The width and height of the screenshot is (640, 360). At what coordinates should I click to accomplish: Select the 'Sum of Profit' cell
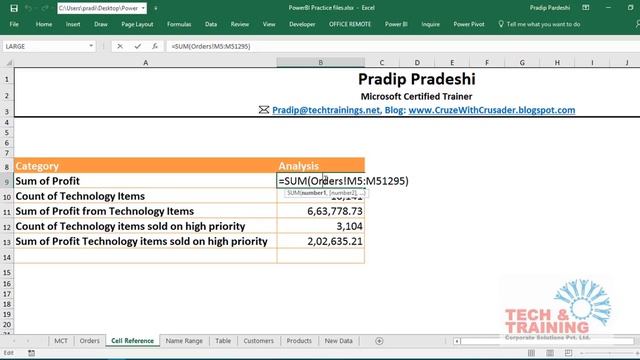point(145,181)
